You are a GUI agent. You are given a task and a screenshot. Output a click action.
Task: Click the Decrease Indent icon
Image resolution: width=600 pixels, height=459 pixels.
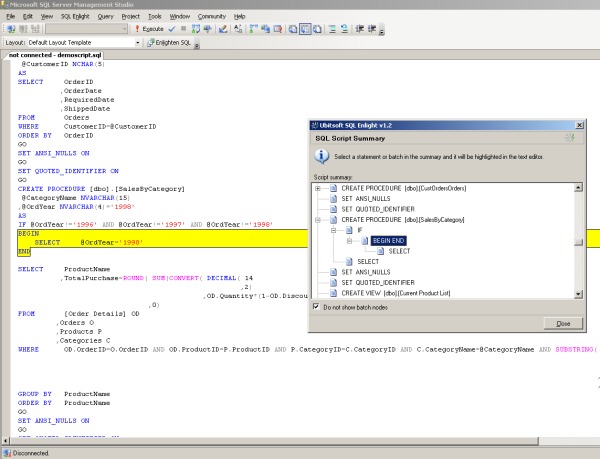point(360,29)
